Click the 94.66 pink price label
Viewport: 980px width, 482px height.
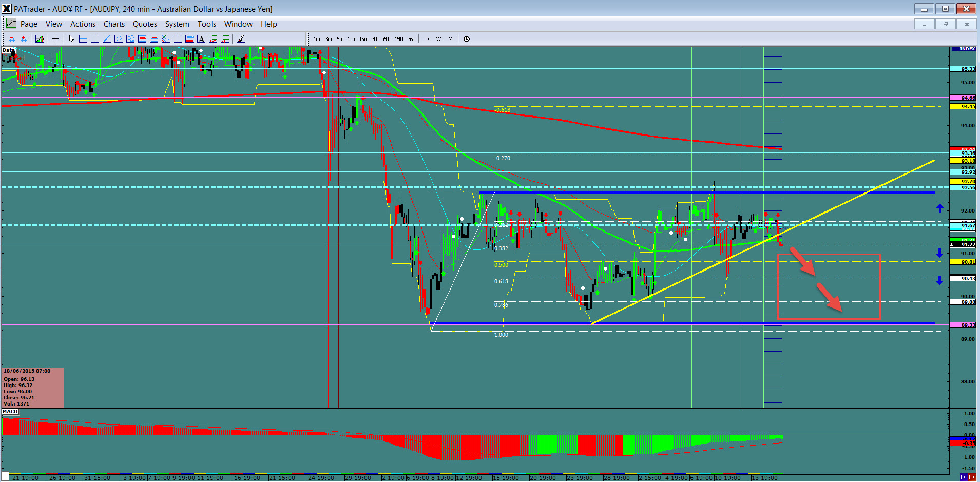point(962,98)
